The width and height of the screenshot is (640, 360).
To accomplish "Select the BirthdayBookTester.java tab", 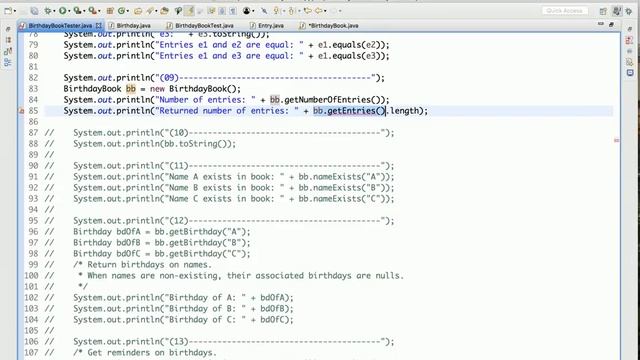I will 60,25.
